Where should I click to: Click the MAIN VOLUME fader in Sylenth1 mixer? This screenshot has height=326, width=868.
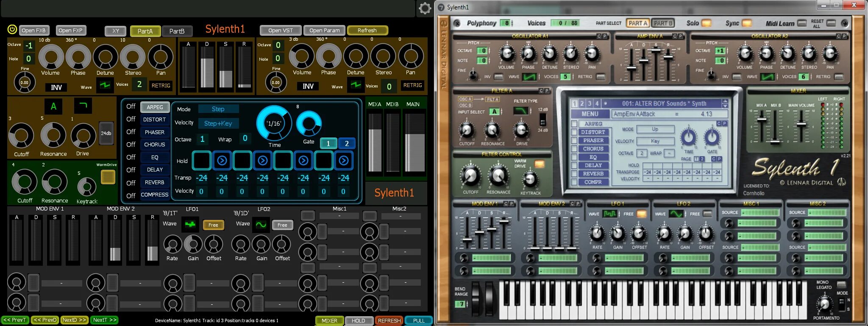pos(801,124)
